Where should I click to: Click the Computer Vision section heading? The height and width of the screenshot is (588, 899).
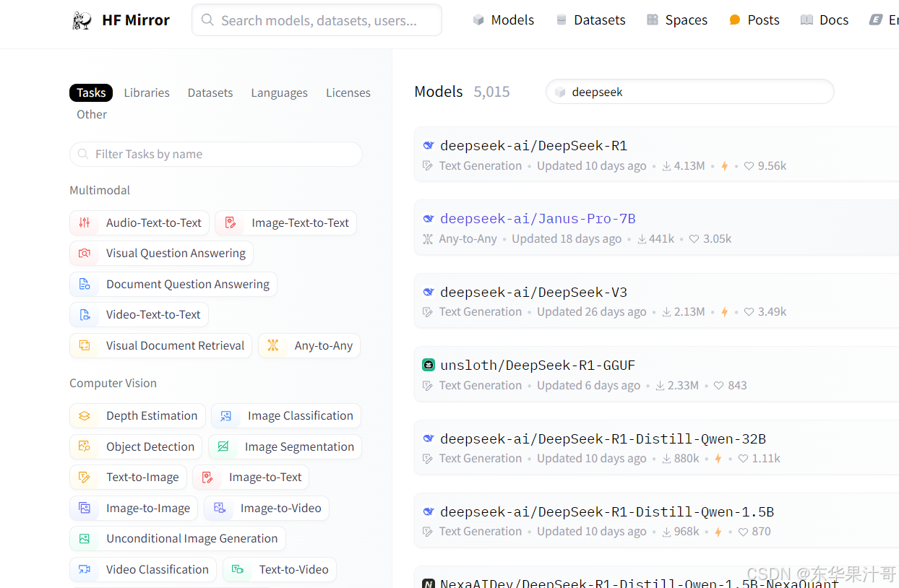pos(113,383)
